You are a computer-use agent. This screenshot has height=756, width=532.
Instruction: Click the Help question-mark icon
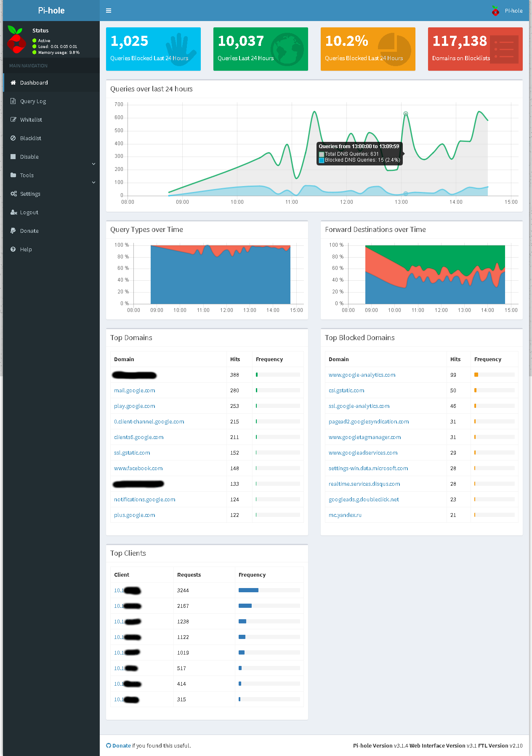(13, 249)
